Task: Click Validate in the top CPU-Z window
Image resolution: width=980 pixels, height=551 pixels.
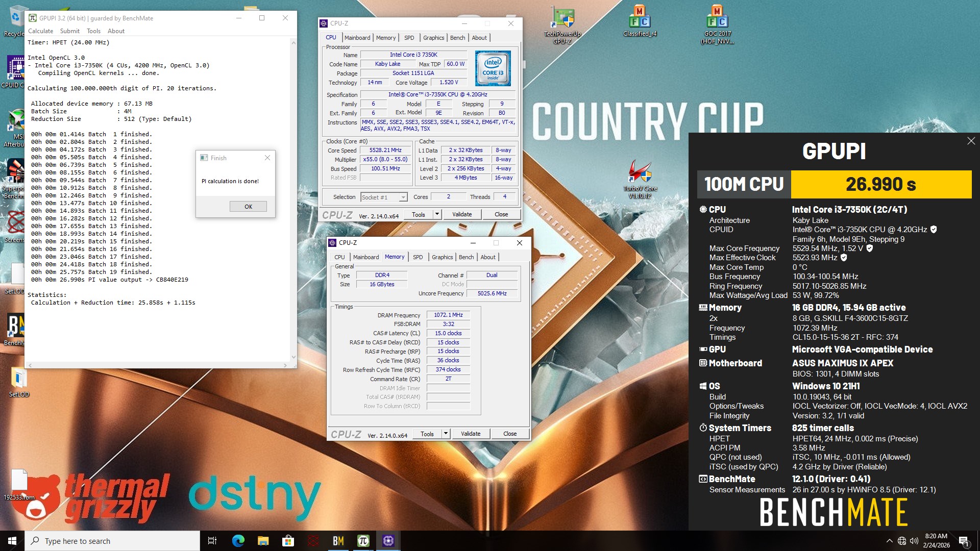Action: tap(462, 214)
